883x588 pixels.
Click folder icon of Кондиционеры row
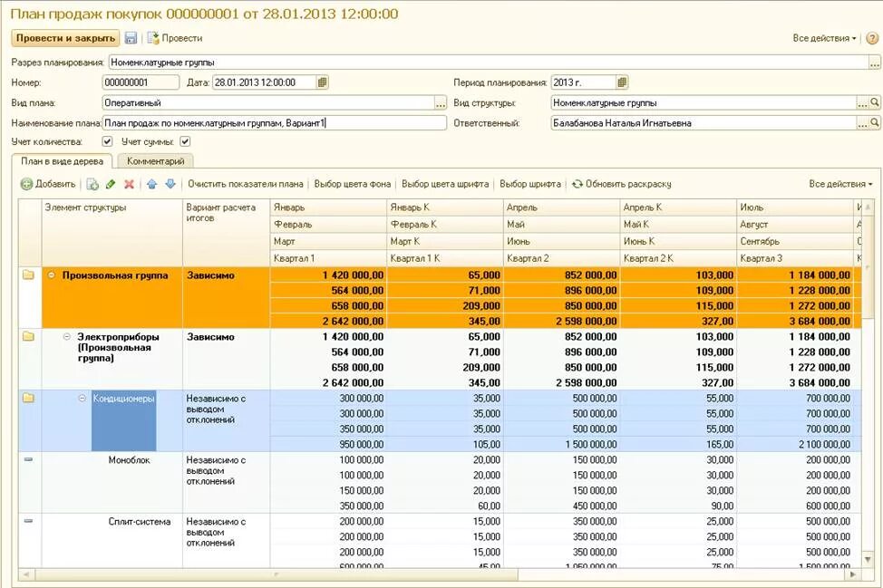[x=29, y=398]
